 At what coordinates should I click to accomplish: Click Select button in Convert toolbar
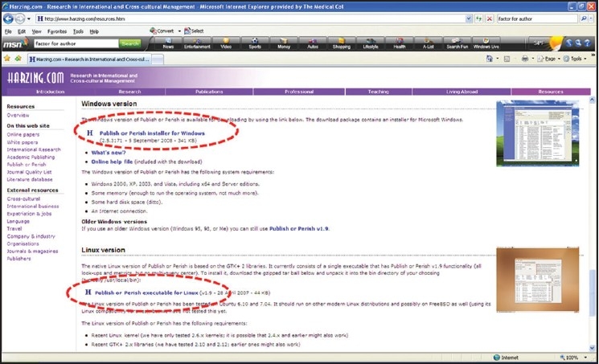(194, 31)
